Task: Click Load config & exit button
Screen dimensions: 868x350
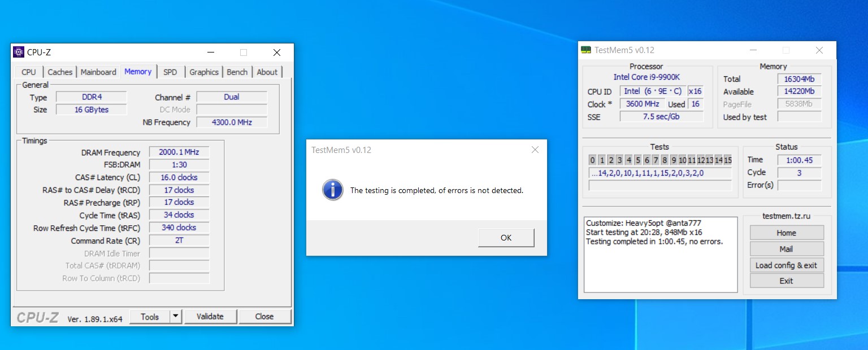Action: click(787, 265)
